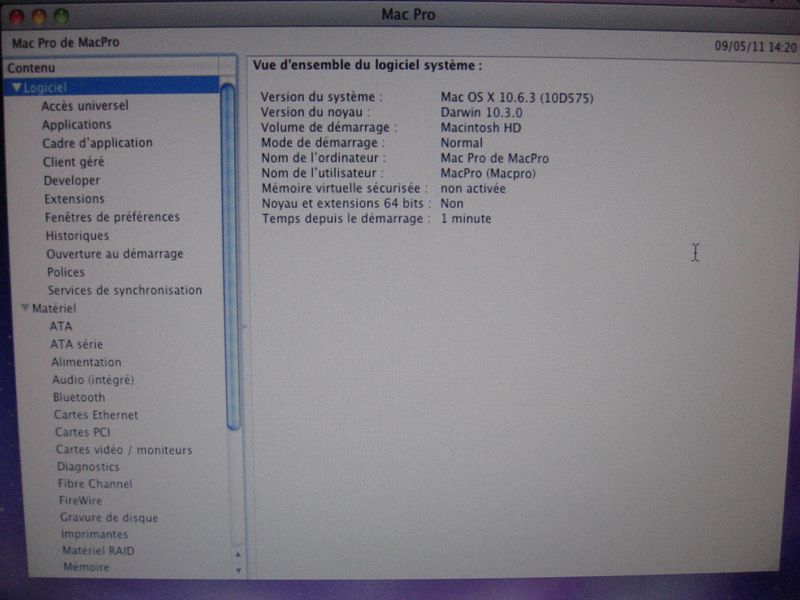Screen dimensions: 800x600
Task: Select Gravure de disque
Action: tap(109, 517)
